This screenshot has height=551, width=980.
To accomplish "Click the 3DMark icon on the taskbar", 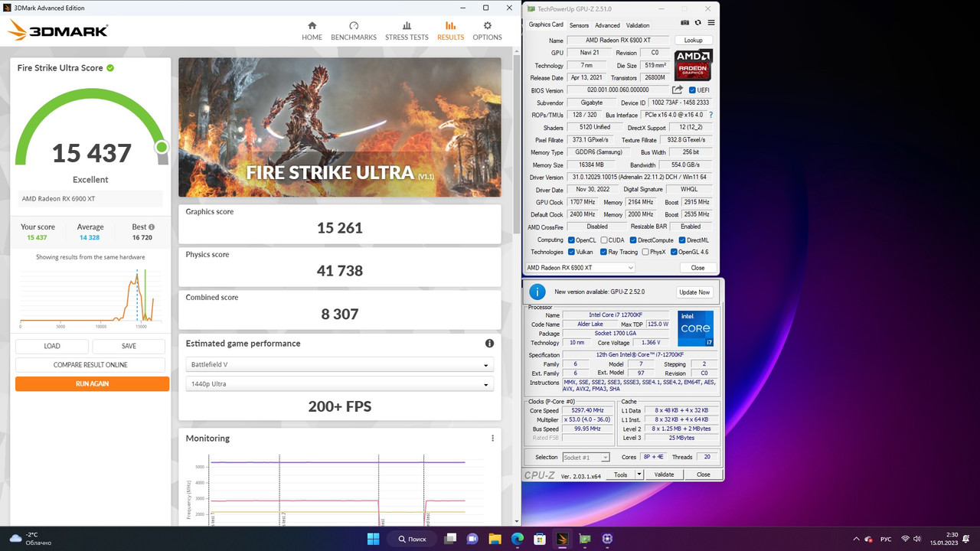I will pos(562,539).
